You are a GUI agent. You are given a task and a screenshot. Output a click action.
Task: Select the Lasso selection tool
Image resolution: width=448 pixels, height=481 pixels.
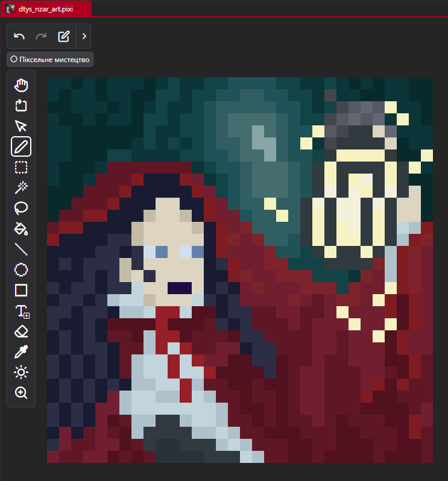coord(21,209)
